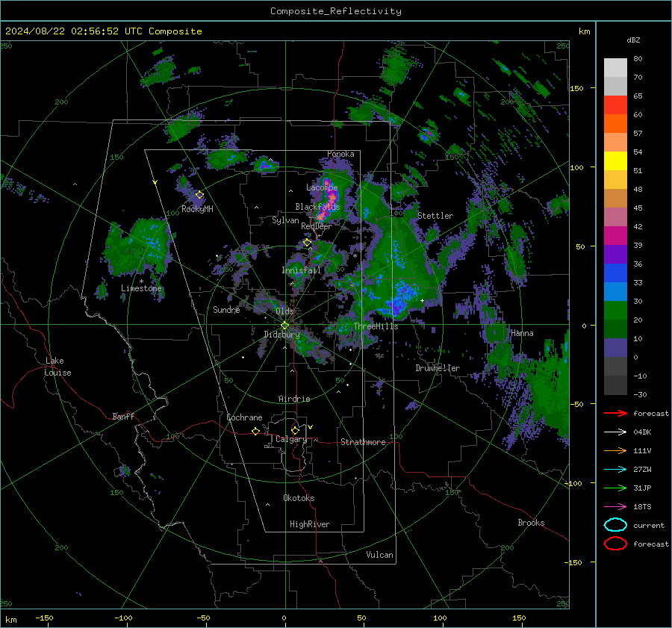
Task: Click the Blackfalds city label
Action: tap(317, 207)
